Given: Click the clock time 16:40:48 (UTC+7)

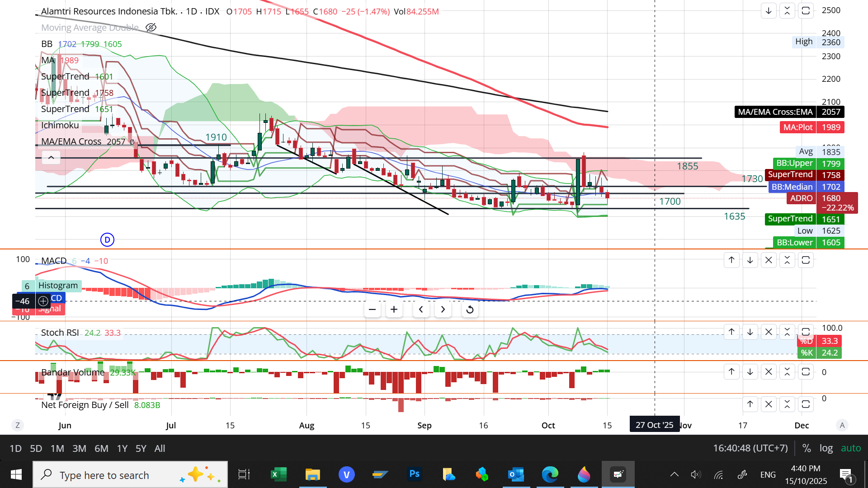Looking at the screenshot, I should pos(750,448).
